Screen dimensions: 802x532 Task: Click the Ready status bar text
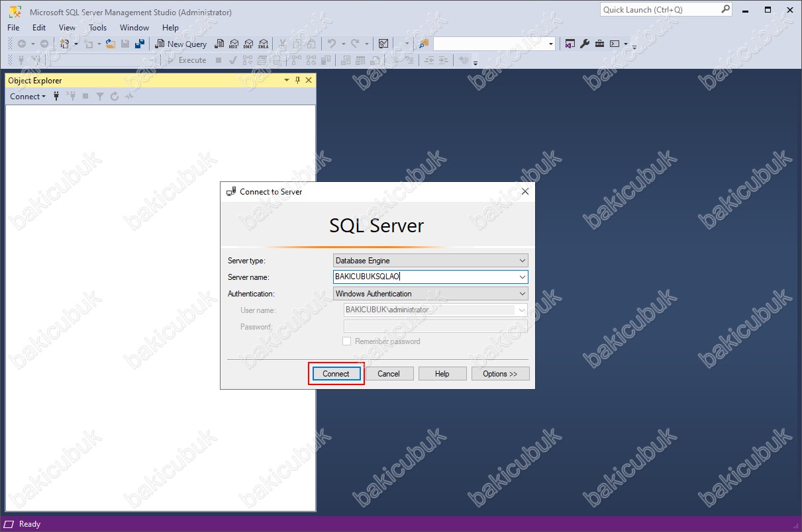click(30, 524)
